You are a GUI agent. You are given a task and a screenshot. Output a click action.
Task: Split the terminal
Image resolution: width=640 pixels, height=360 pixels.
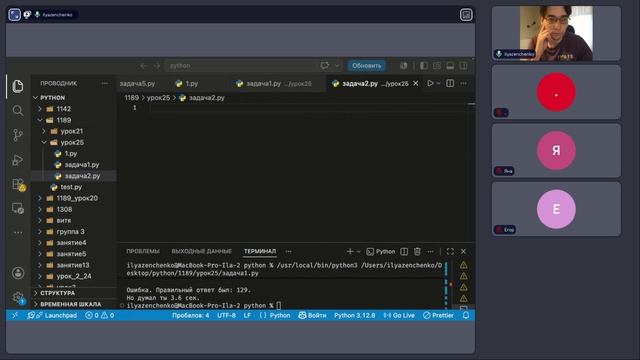pyautogui.click(x=404, y=251)
